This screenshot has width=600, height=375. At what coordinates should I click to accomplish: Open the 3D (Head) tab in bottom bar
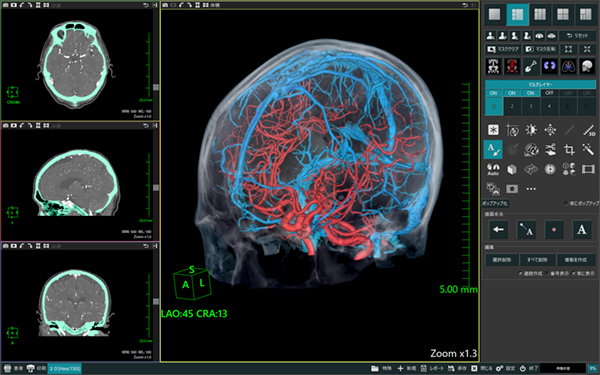point(64,368)
